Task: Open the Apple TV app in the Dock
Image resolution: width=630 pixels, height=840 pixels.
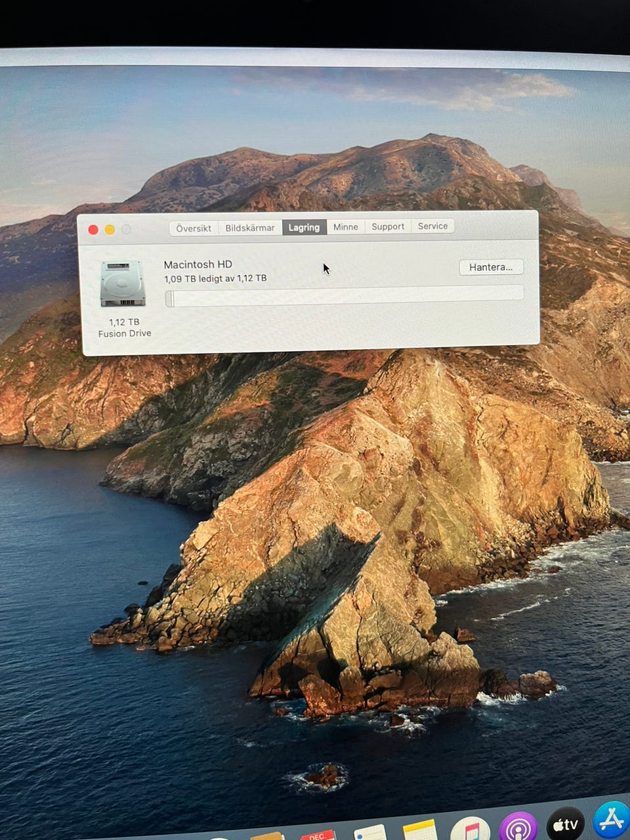Action: 565,824
